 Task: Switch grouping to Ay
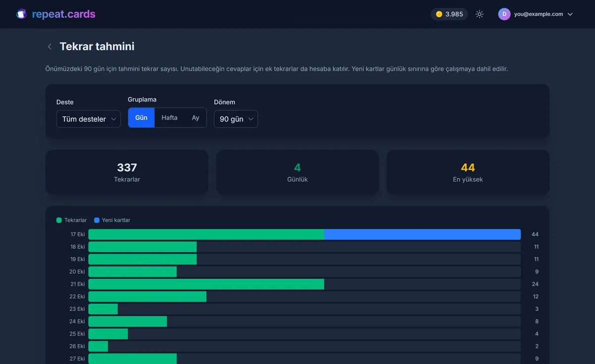click(x=195, y=118)
